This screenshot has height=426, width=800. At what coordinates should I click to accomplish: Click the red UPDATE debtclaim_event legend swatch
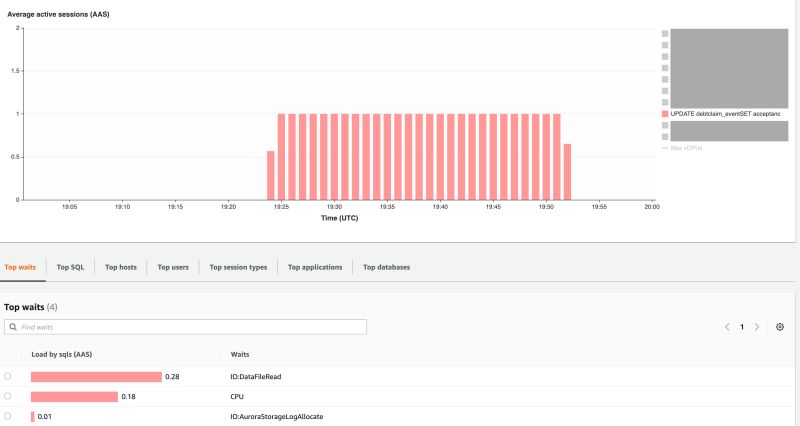[665, 114]
